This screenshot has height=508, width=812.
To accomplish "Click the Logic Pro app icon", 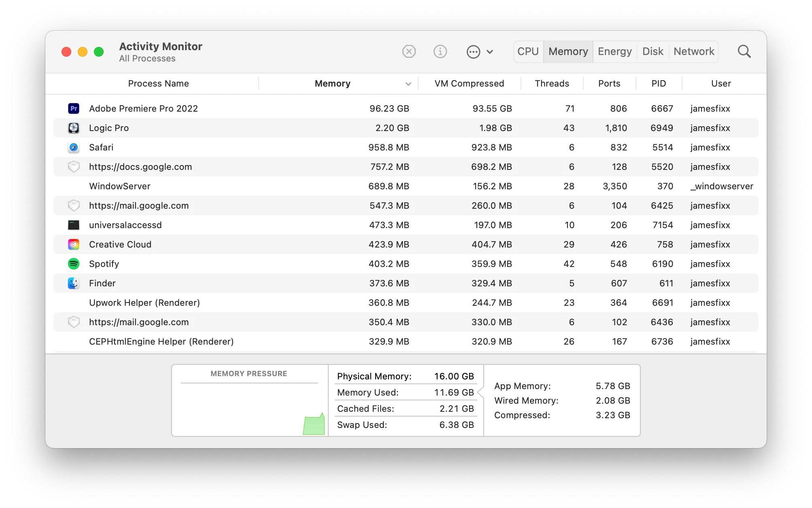I will click(x=74, y=128).
